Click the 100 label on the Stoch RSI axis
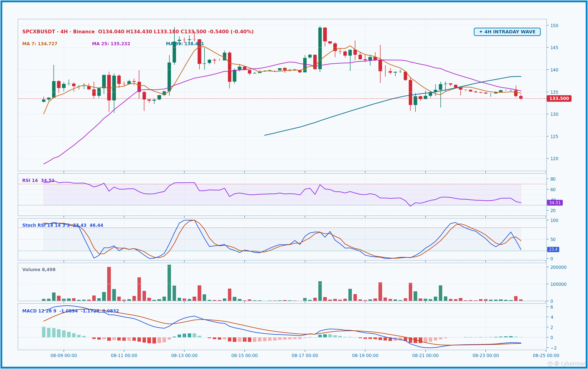 (554, 220)
